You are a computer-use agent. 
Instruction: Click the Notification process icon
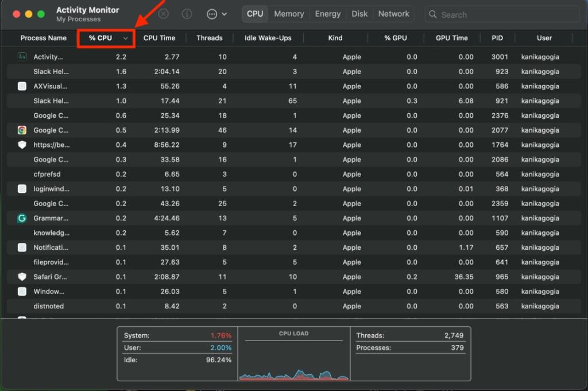coord(22,247)
